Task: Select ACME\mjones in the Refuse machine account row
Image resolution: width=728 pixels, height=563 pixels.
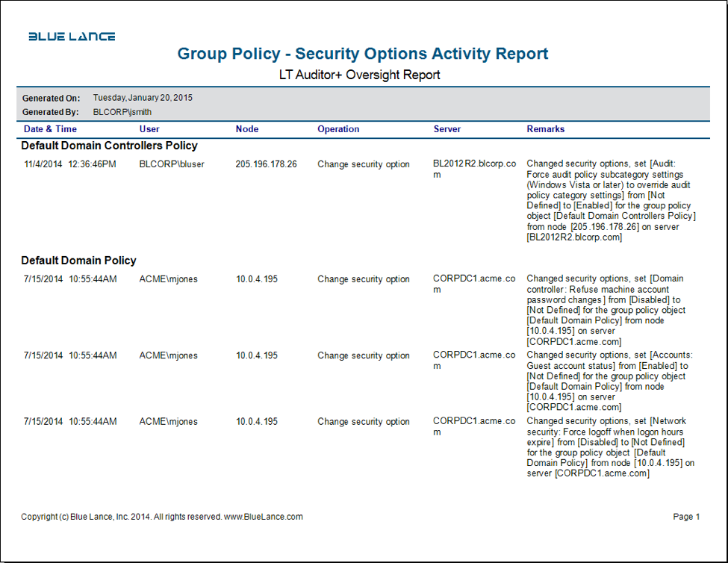Action: [x=169, y=279]
